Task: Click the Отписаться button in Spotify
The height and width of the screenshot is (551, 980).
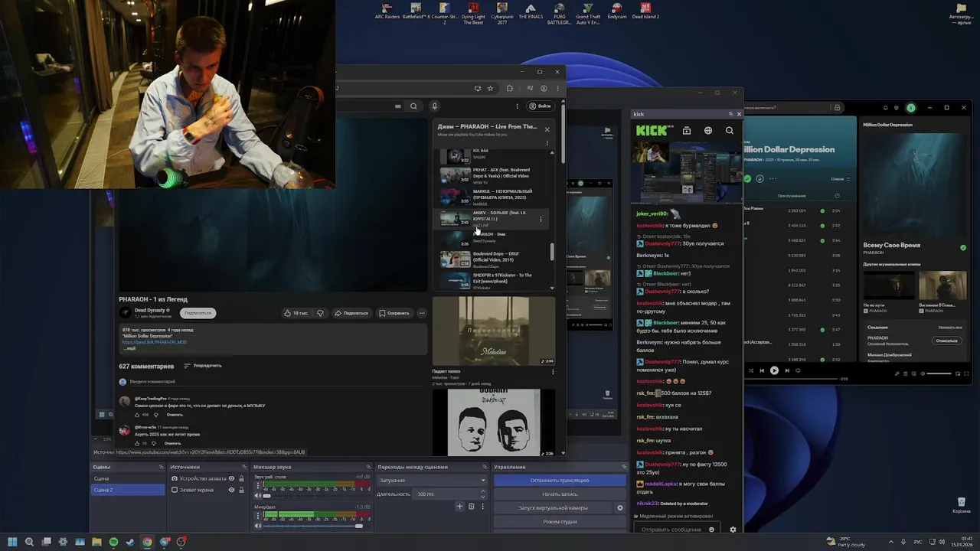Action: click(947, 341)
